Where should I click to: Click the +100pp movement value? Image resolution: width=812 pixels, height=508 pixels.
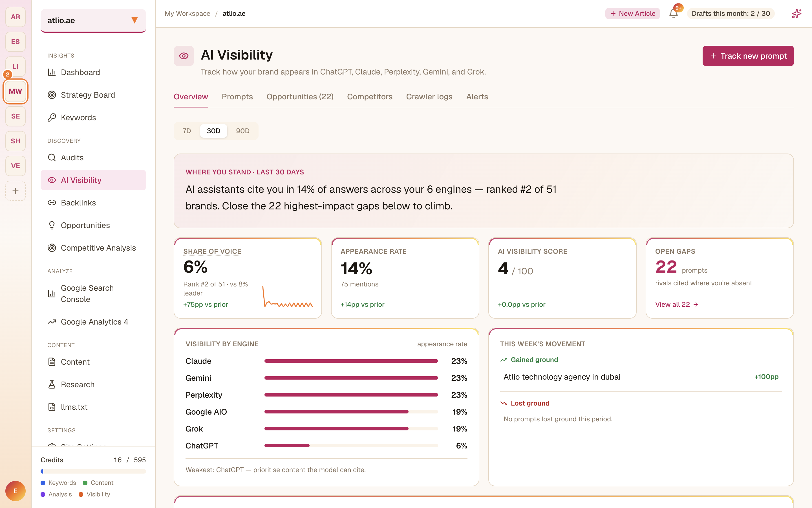tap(766, 377)
